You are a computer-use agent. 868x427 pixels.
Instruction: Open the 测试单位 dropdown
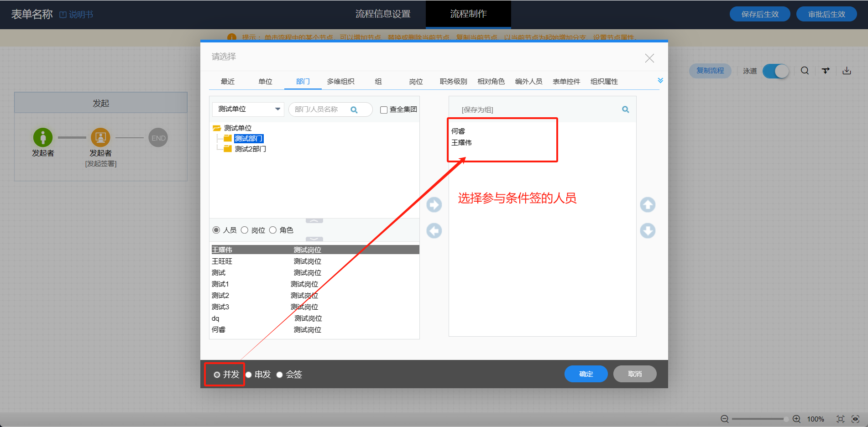point(248,109)
